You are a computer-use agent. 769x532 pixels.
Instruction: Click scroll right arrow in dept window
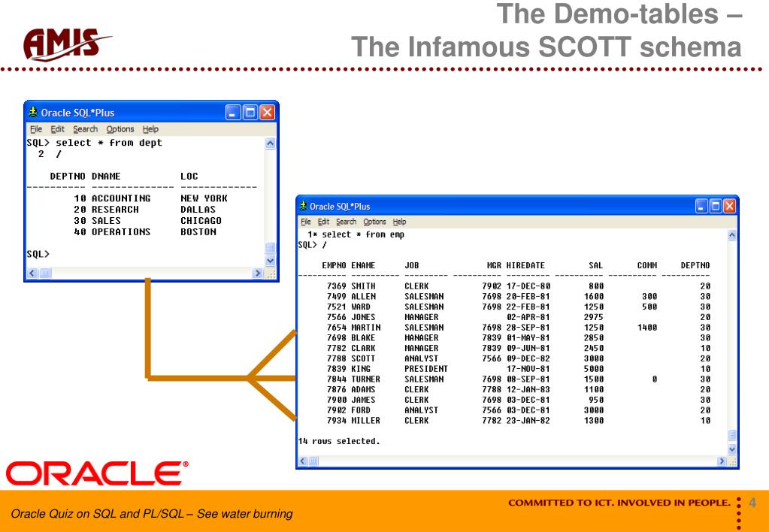click(x=257, y=273)
